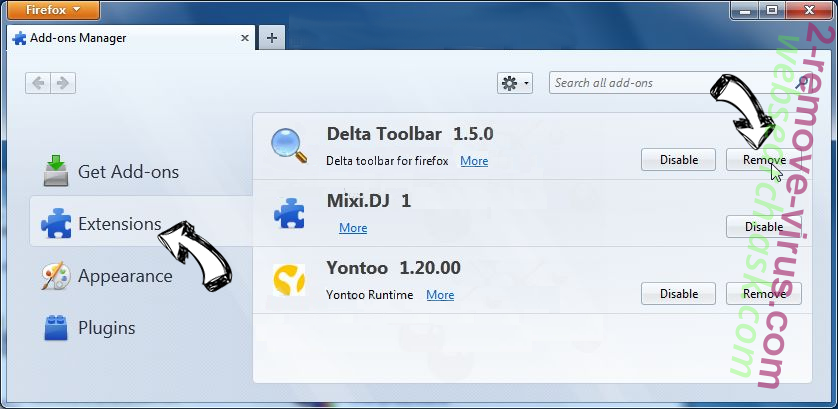838x409 pixels.
Task: Open a new tab with plus button
Action: (271, 38)
